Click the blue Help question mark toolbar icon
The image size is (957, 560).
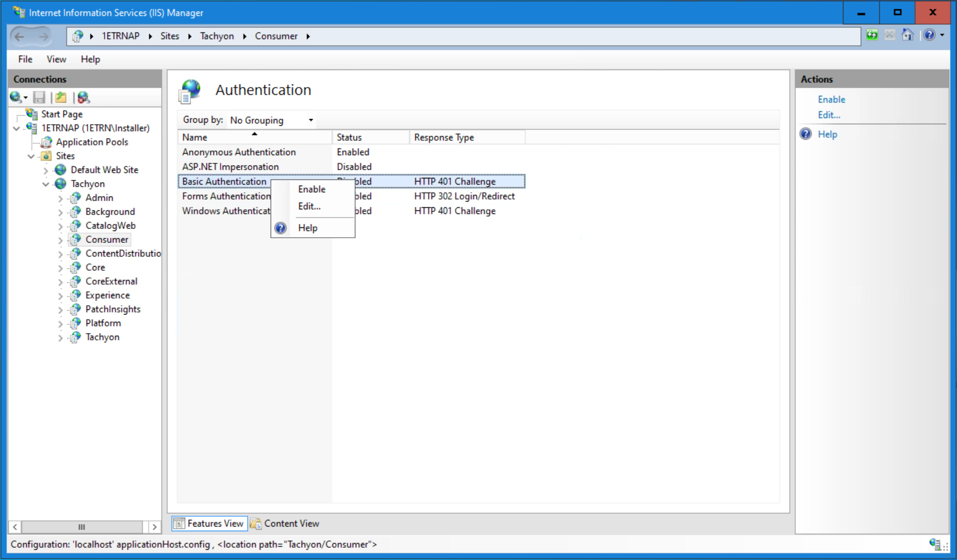[x=929, y=35]
